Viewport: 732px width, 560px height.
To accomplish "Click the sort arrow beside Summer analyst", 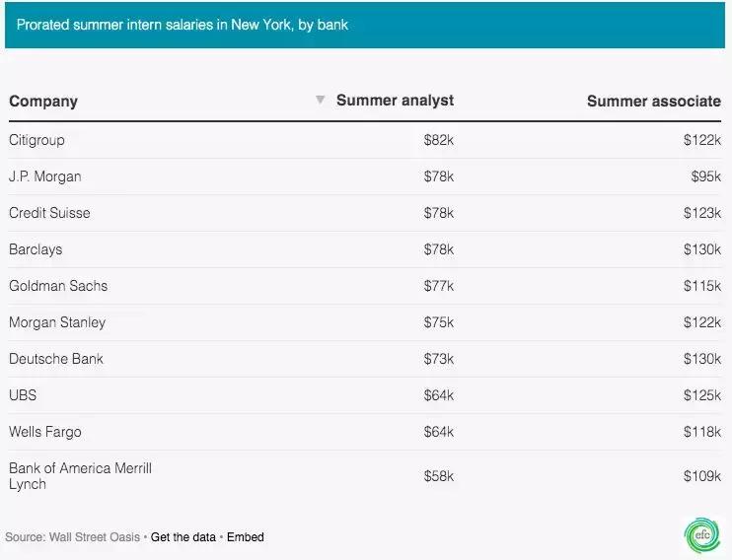I will coord(320,101).
